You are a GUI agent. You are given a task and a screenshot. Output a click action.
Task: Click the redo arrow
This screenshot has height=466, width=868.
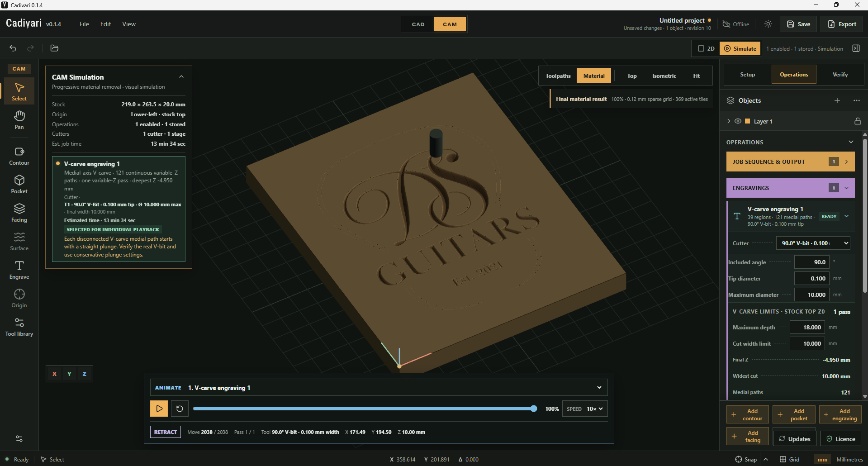30,48
